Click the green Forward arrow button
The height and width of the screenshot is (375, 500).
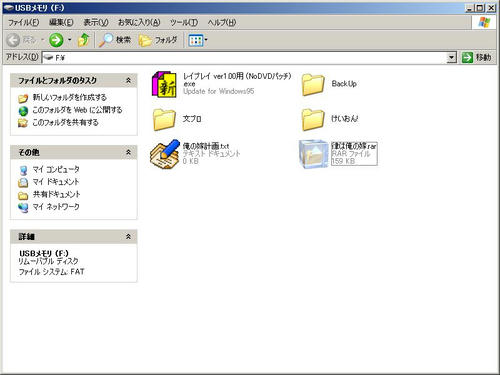(x=56, y=40)
